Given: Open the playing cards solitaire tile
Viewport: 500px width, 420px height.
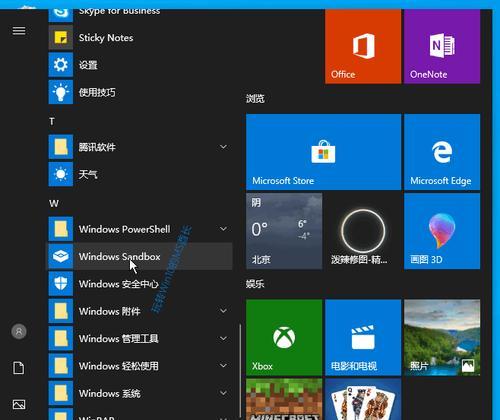Looking at the screenshot, I should (363, 399).
